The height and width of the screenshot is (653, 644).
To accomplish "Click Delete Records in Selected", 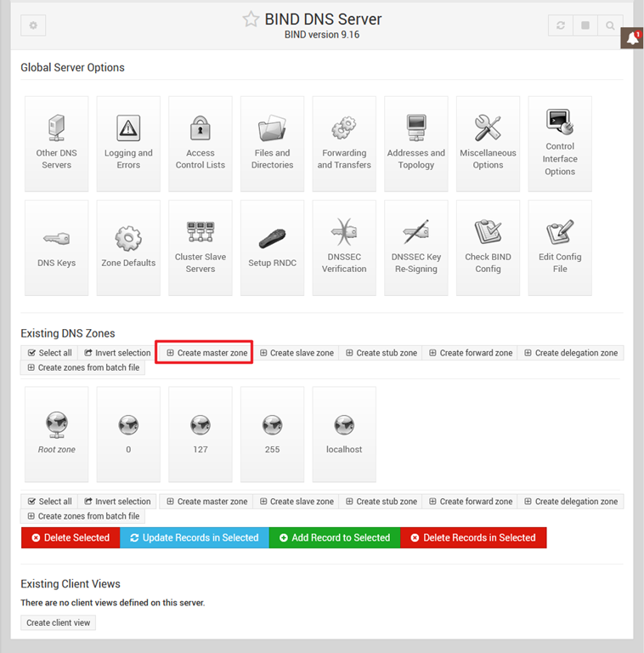I will (x=473, y=537).
